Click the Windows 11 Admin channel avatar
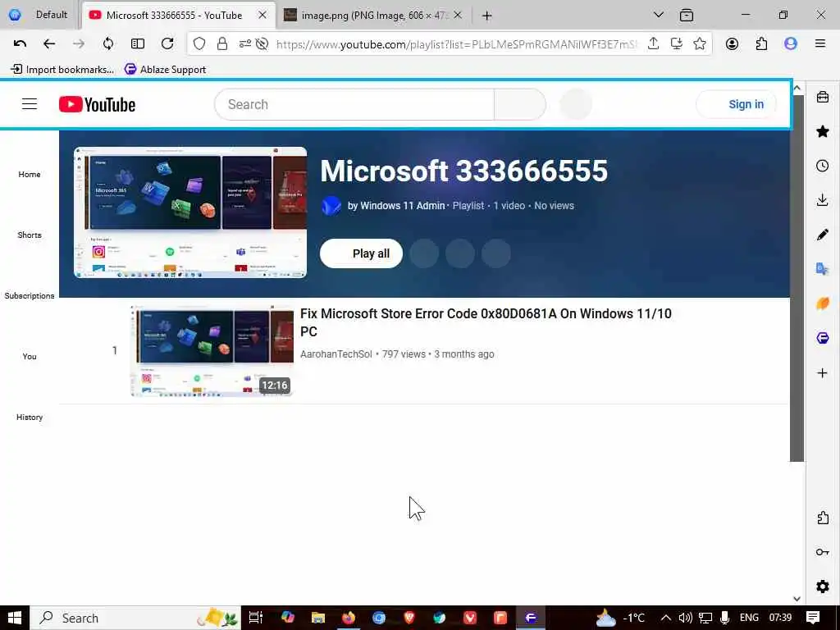840x630 pixels. coord(331,206)
